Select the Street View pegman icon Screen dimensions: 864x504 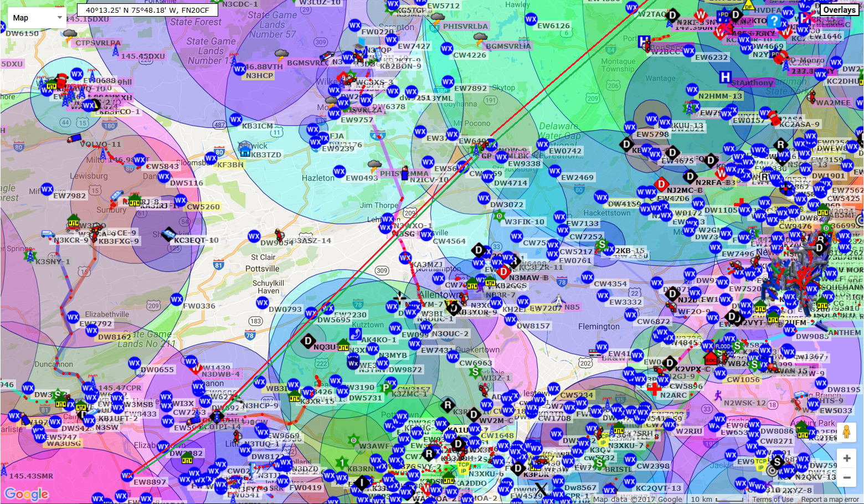click(x=846, y=432)
